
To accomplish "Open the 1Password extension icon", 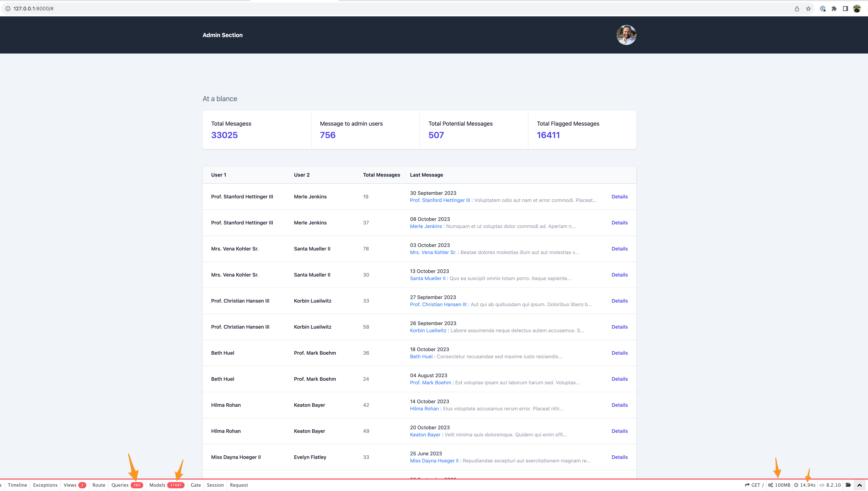I will pos(823,9).
